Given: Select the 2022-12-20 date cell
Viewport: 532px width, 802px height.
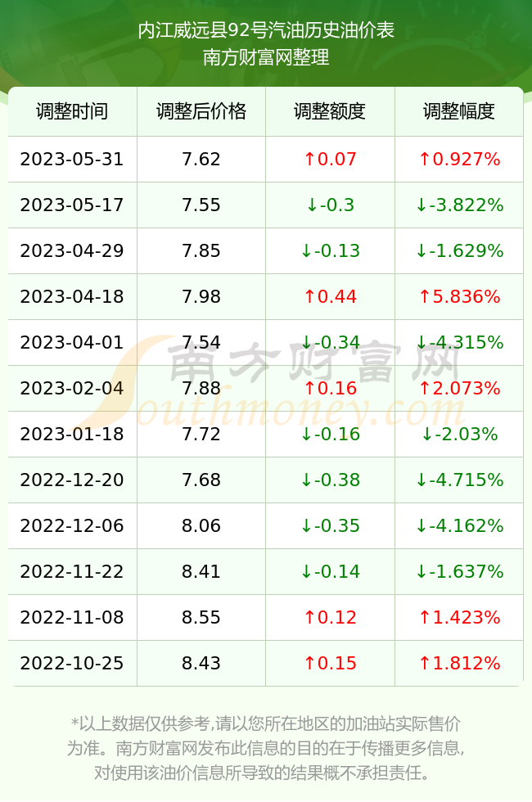Looking at the screenshot, I should (x=72, y=480).
